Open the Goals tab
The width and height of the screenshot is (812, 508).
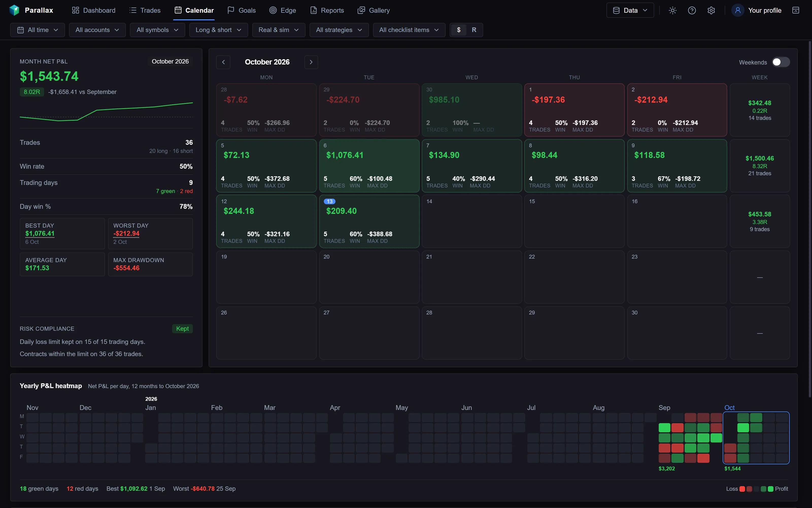tap(242, 10)
